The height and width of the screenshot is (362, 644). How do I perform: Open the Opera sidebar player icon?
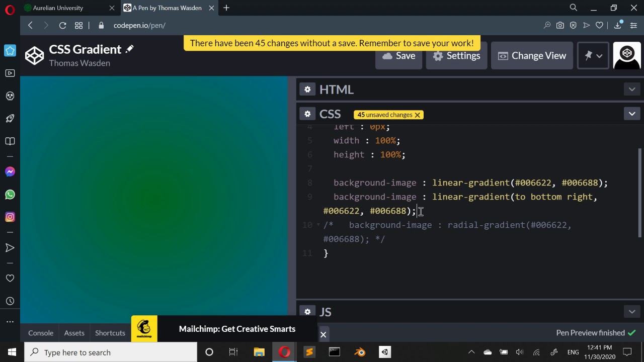click(x=10, y=73)
